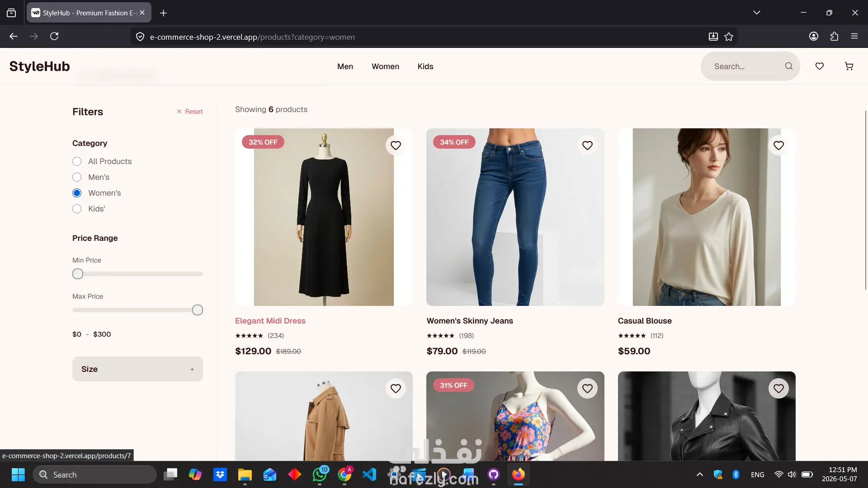Click the browser address bar URL
Screen dimensions: 868x488
pos(252,37)
